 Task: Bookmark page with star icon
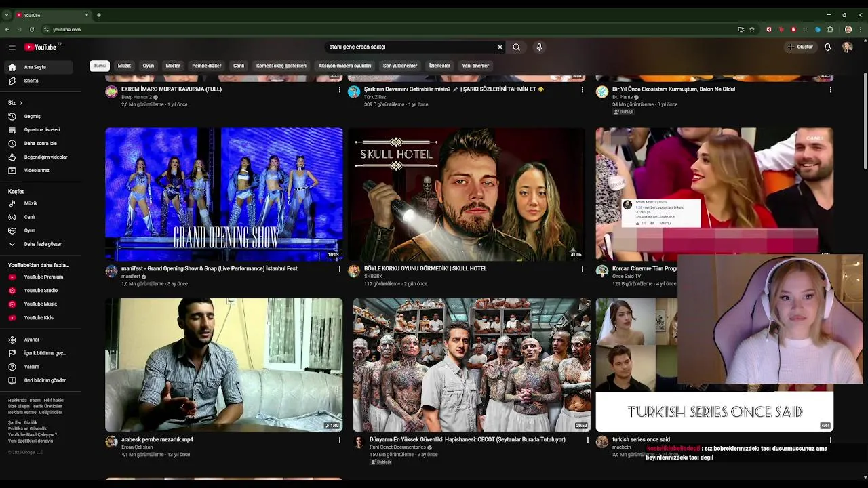752,29
